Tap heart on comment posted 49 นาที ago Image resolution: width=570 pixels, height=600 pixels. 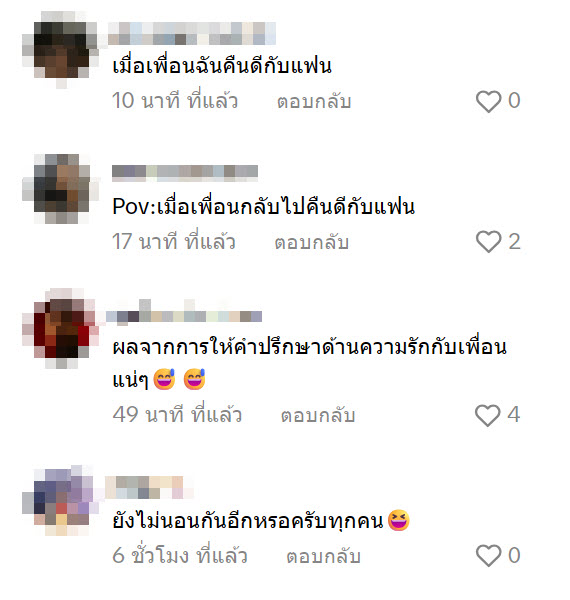[x=487, y=415]
